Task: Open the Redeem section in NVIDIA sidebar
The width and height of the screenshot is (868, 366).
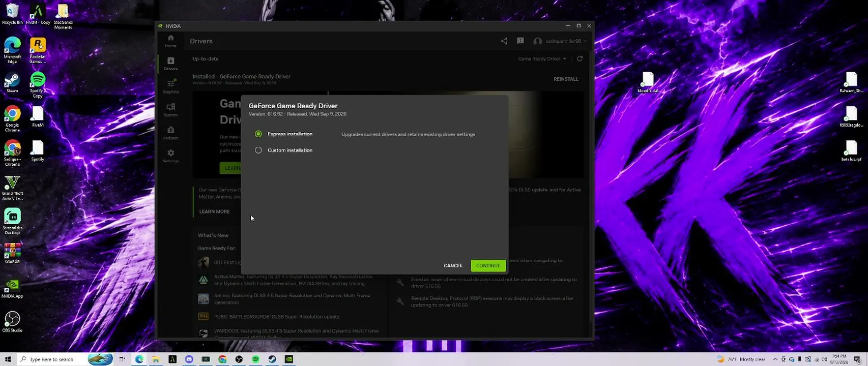Action: 170,133
